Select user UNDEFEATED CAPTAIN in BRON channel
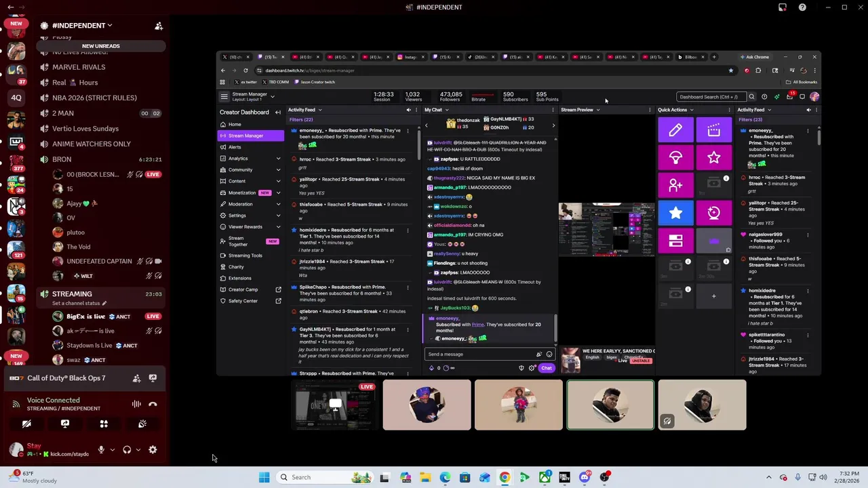The image size is (868, 488). pos(99,261)
